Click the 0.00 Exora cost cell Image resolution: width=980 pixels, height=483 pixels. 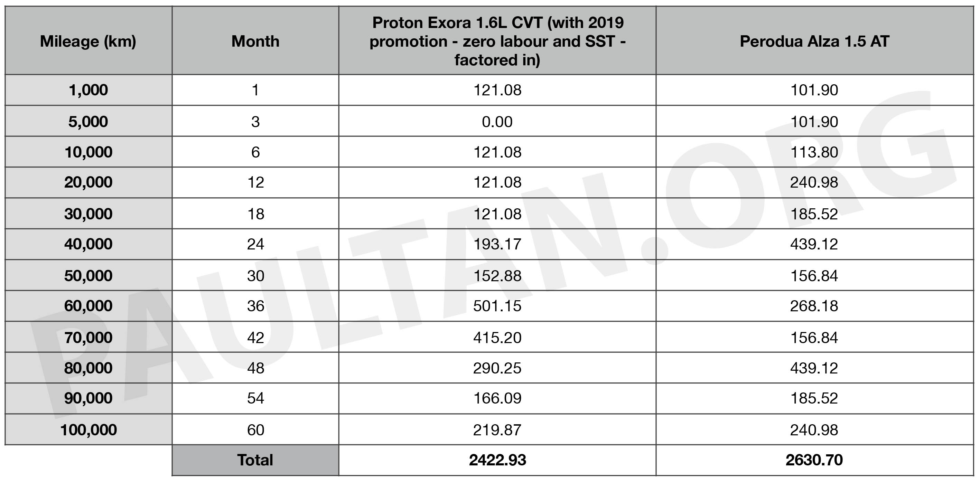pyautogui.click(x=497, y=121)
